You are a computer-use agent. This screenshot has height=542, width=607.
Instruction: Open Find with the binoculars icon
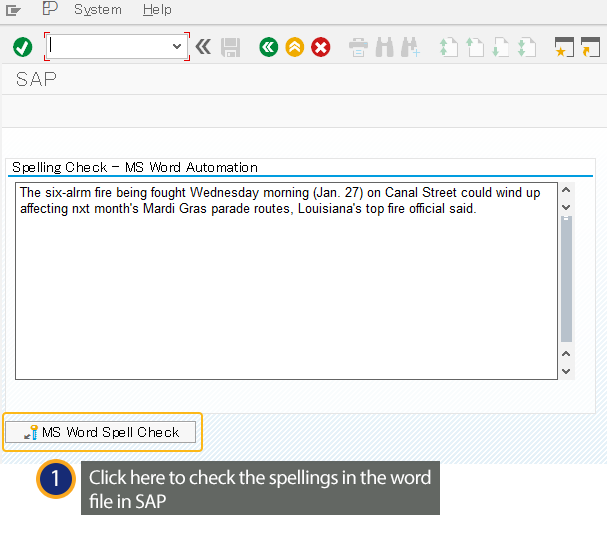coord(384,47)
